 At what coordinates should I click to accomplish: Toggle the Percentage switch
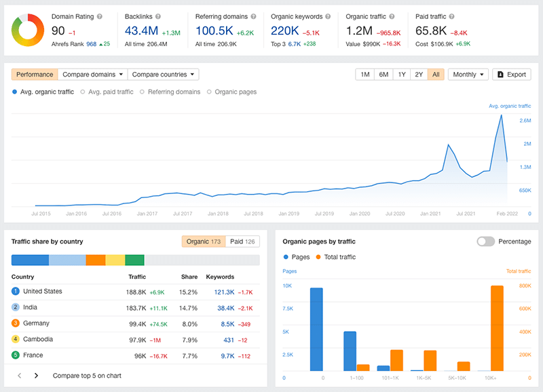(x=485, y=241)
